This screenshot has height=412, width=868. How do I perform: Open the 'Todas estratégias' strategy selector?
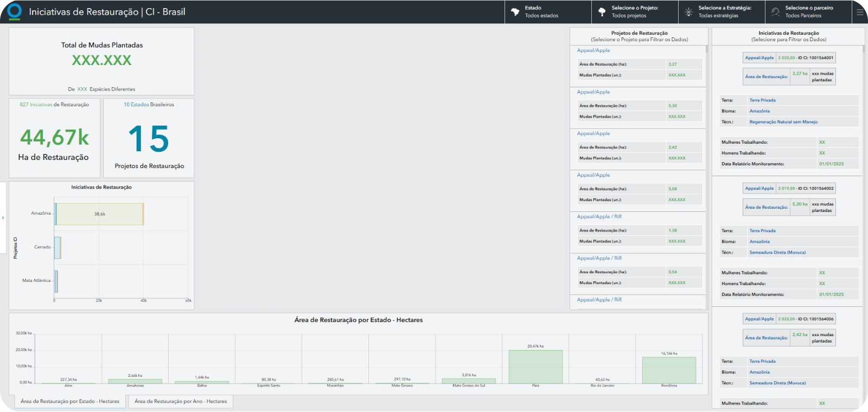[722, 12]
